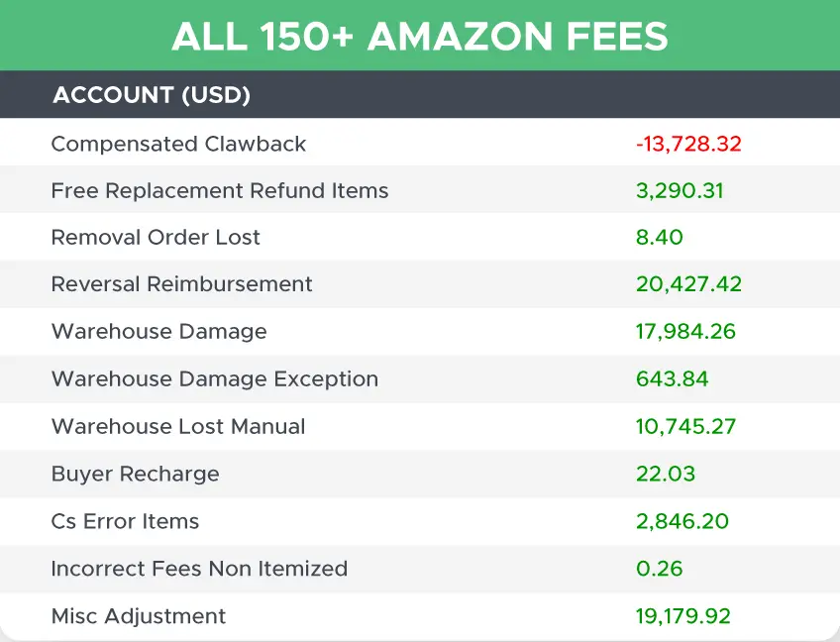Click Incorrect Fees Non Itemized label

199,569
